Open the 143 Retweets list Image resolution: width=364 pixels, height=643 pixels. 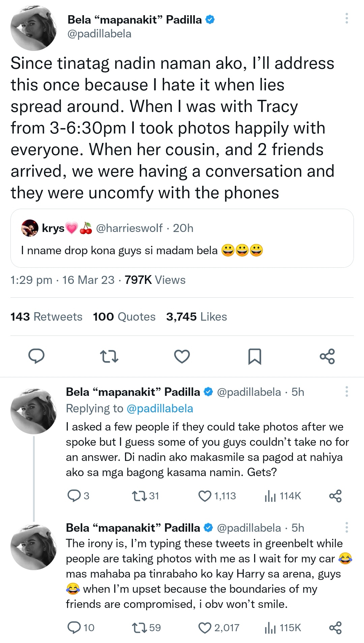tap(47, 317)
